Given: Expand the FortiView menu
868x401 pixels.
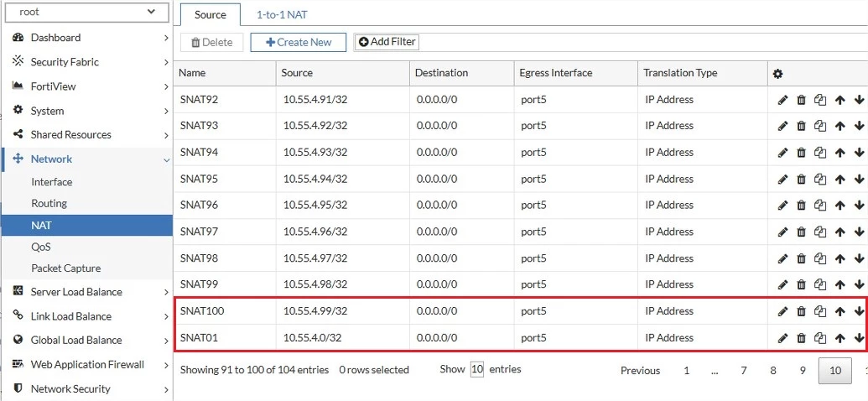Looking at the screenshot, I should point(86,86).
